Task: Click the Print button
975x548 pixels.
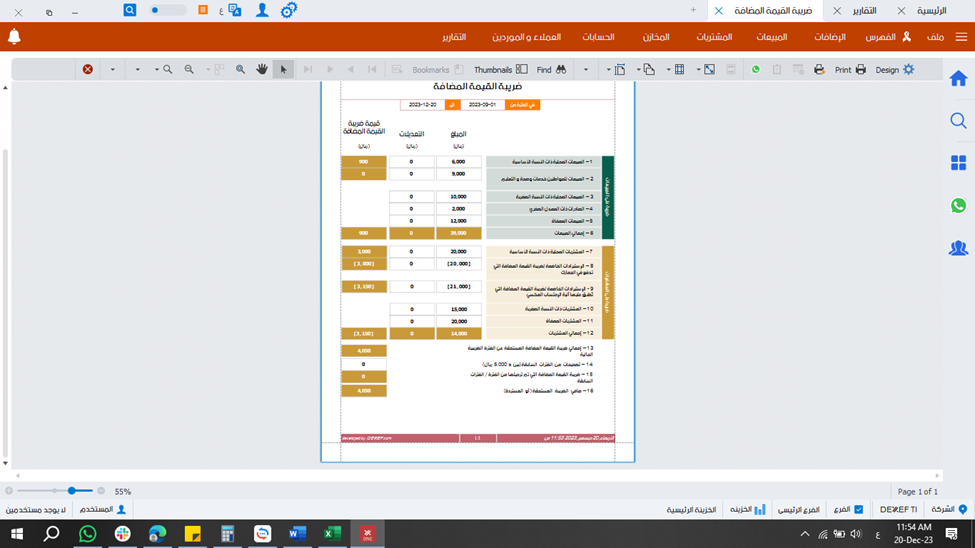Action: [x=850, y=70]
